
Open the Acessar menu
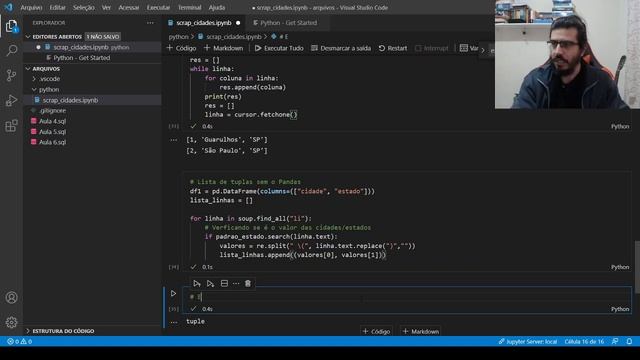[129, 7]
